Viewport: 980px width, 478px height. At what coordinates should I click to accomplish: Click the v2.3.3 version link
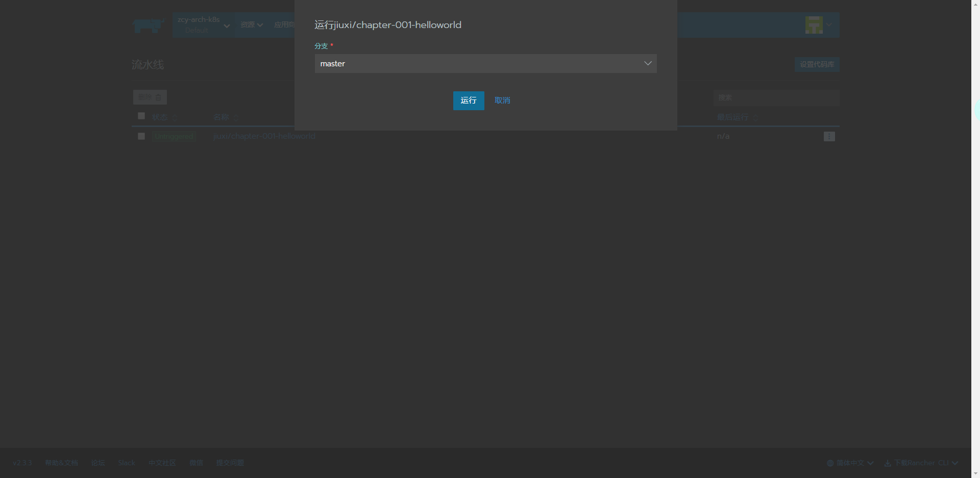point(22,463)
